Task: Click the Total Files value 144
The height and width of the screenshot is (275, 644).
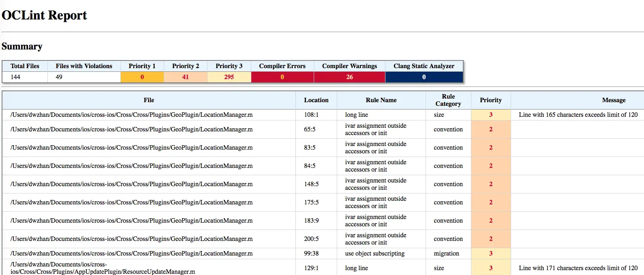Action: pos(15,77)
